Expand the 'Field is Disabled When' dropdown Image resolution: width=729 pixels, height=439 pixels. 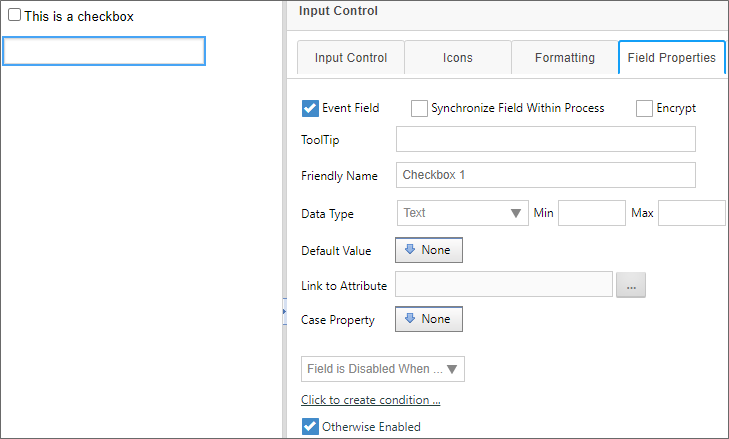click(383, 369)
